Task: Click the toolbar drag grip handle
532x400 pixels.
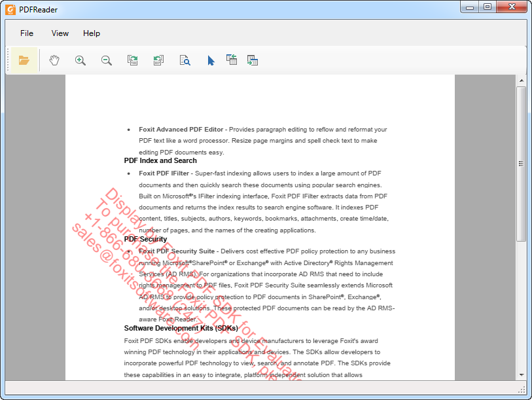Action: pyautogui.click(x=8, y=60)
